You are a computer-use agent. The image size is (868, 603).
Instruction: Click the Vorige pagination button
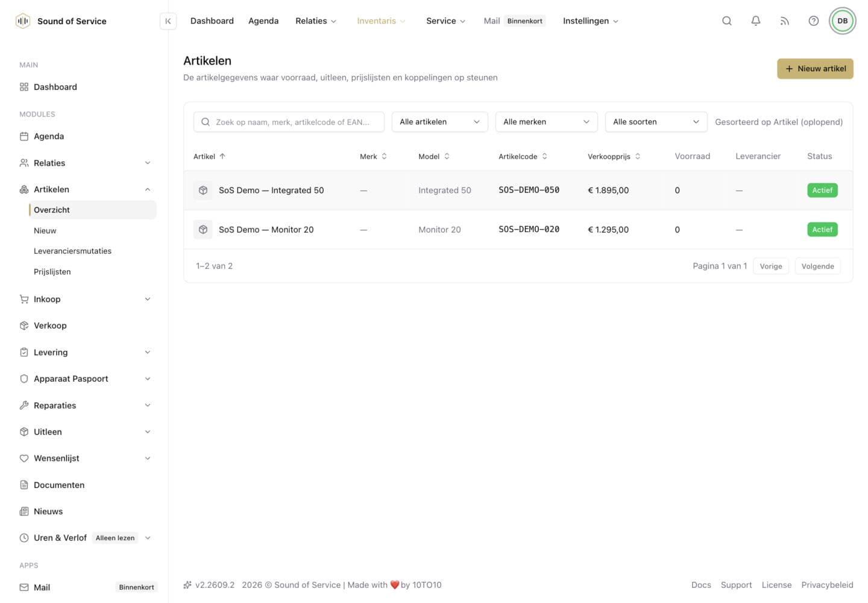click(771, 266)
